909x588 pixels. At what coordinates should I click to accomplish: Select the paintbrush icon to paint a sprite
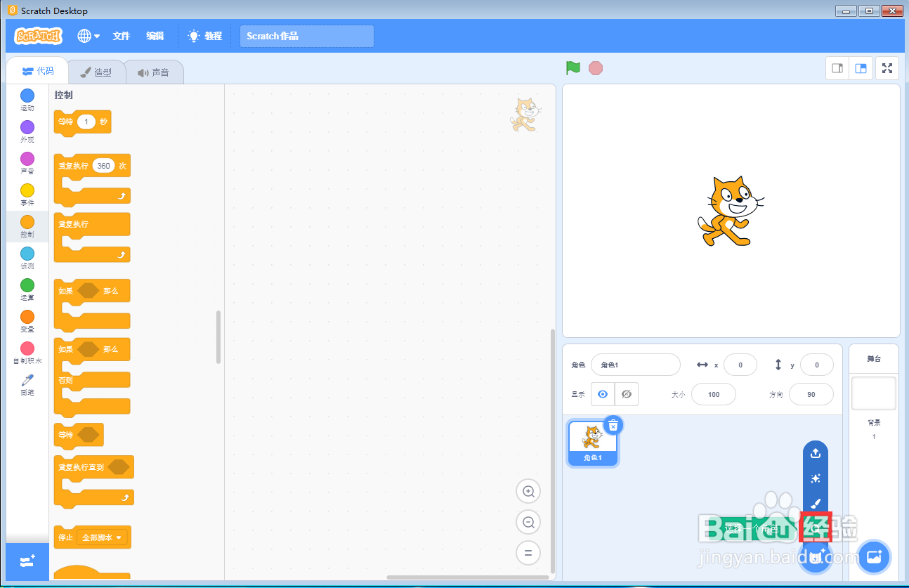pos(815,503)
